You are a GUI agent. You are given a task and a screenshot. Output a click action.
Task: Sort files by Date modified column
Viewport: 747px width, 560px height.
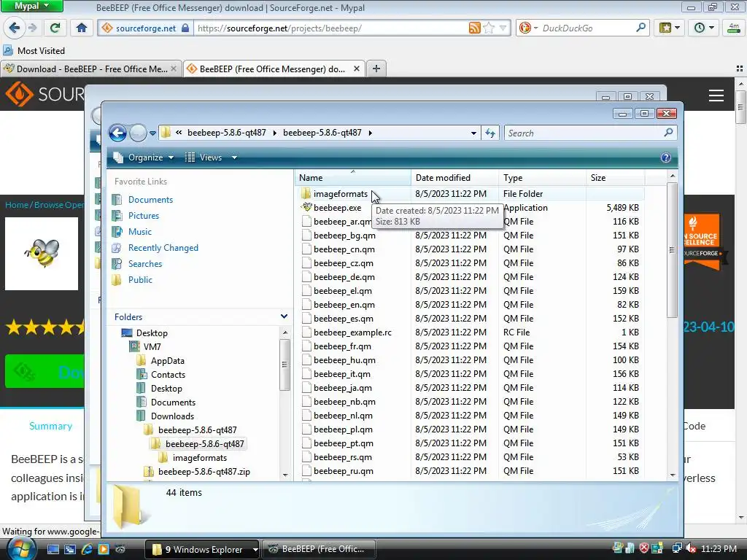coord(455,178)
